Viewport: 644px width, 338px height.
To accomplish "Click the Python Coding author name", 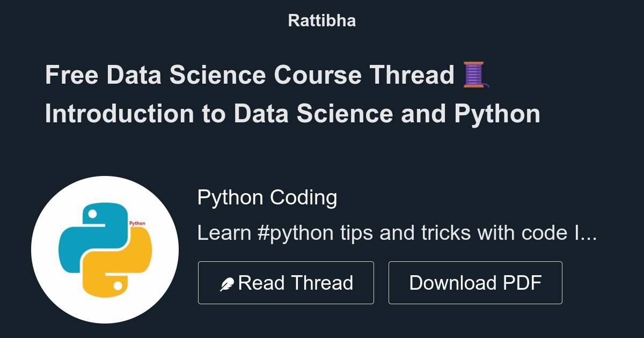I will point(267,197).
